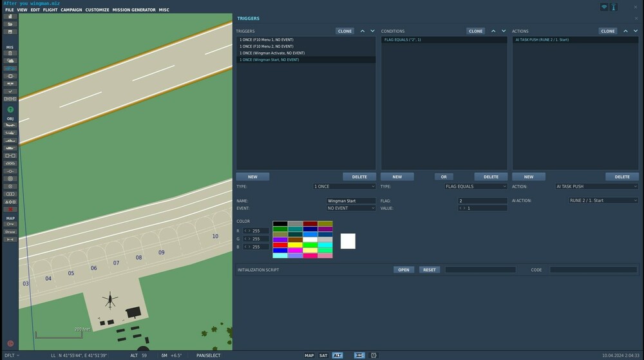644x360 pixels.
Task: Select the airplane group placement tool
Action: [10, 125]
